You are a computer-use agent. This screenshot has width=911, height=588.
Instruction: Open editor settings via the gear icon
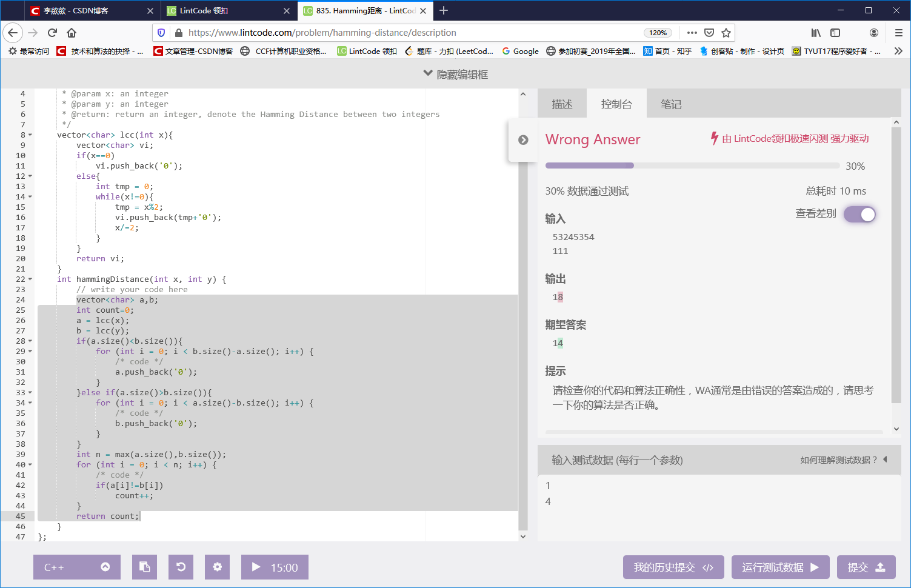point(217,567)
